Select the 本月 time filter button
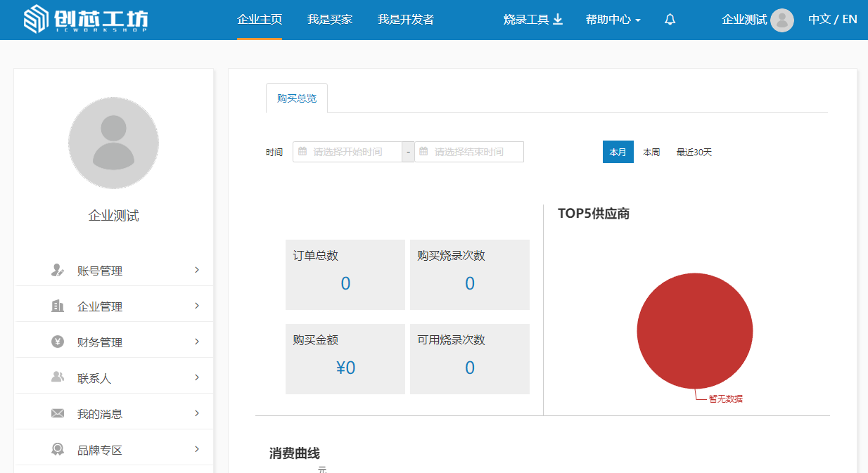Viewport: 868px width, 473px height. (618, 152)
